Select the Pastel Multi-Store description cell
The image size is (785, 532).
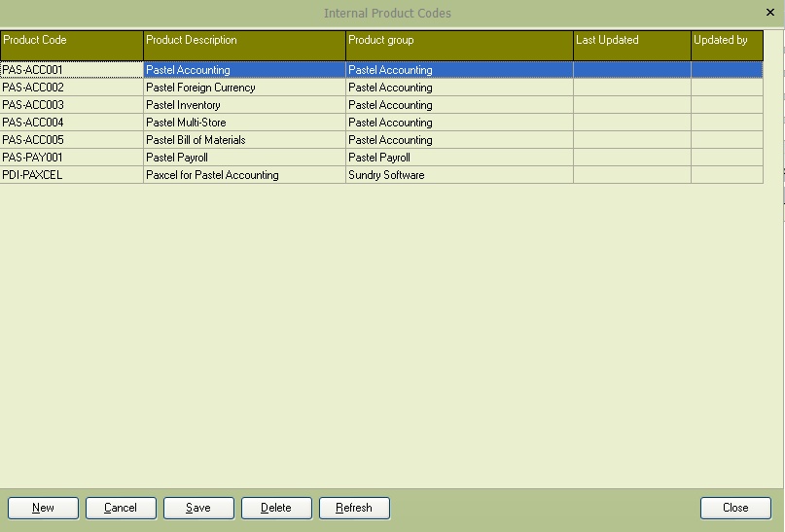244,123
